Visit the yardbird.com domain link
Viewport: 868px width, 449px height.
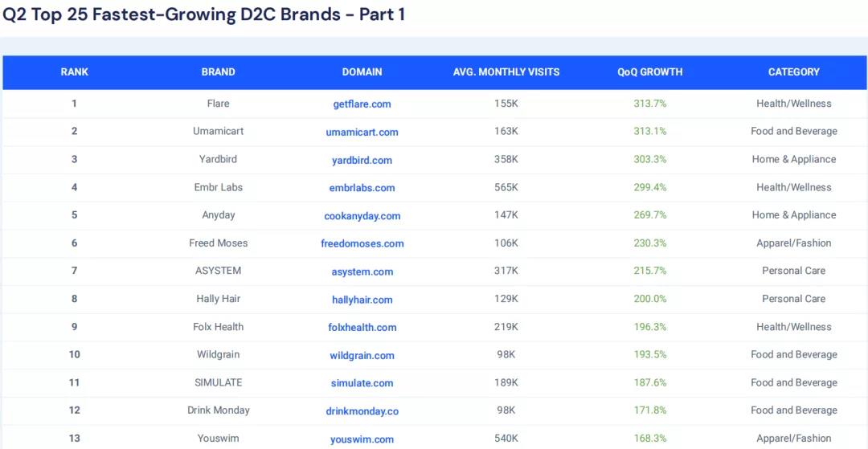tap(362, 160)
